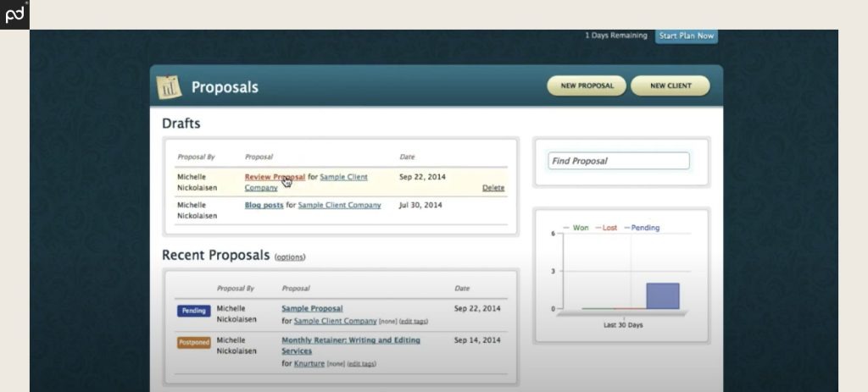The height and width of the screenshot is (392, 868).
Task: Open the Review Proposal draft link
Action: point(274,177)
